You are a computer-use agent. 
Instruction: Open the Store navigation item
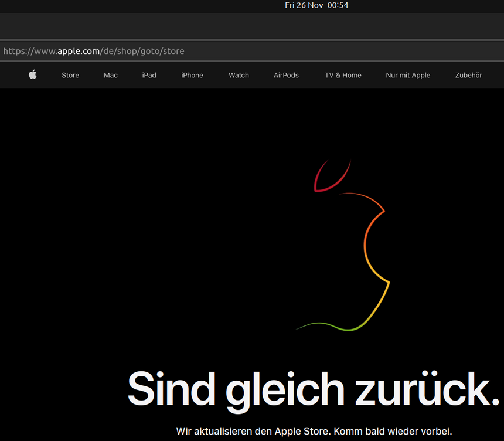70,75
